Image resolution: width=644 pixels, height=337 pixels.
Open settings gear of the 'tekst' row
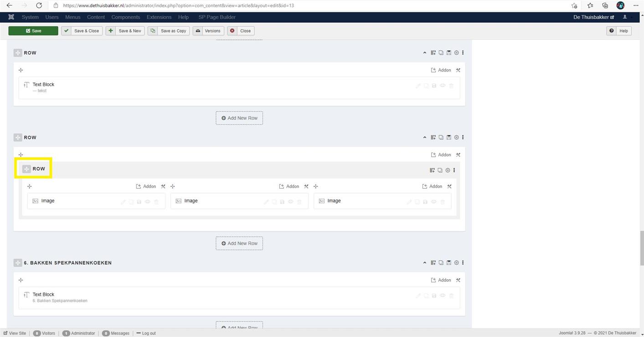pyautogui.click(x=456, y=53)
